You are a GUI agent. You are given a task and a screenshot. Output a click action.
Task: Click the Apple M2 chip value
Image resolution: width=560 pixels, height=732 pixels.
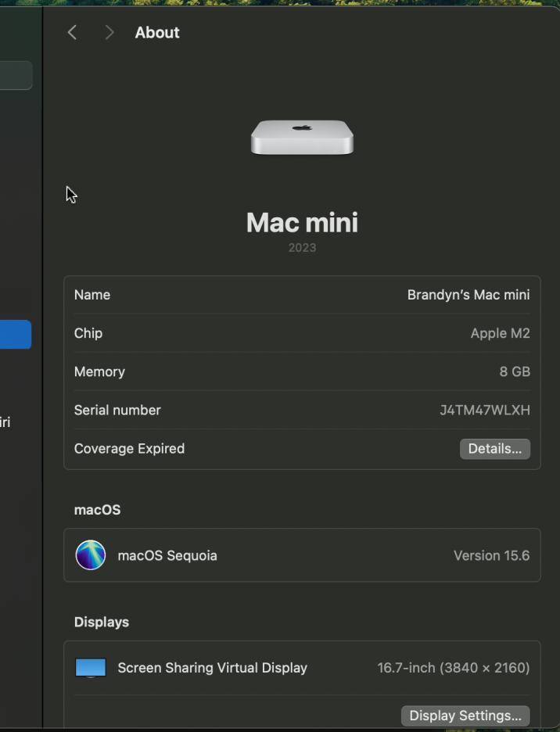point(501,333)
